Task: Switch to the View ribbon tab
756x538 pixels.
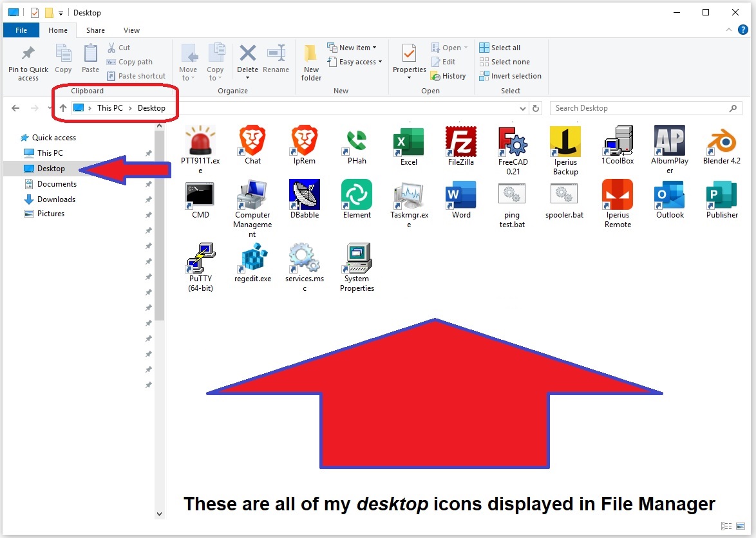Action: [x=131, y=30]
